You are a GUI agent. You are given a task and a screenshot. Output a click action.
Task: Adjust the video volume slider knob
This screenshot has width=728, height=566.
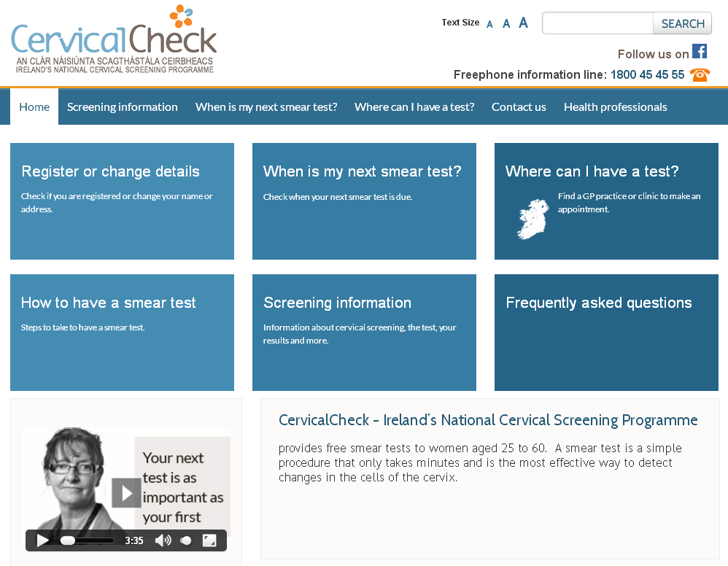click(x=186, y=540)
